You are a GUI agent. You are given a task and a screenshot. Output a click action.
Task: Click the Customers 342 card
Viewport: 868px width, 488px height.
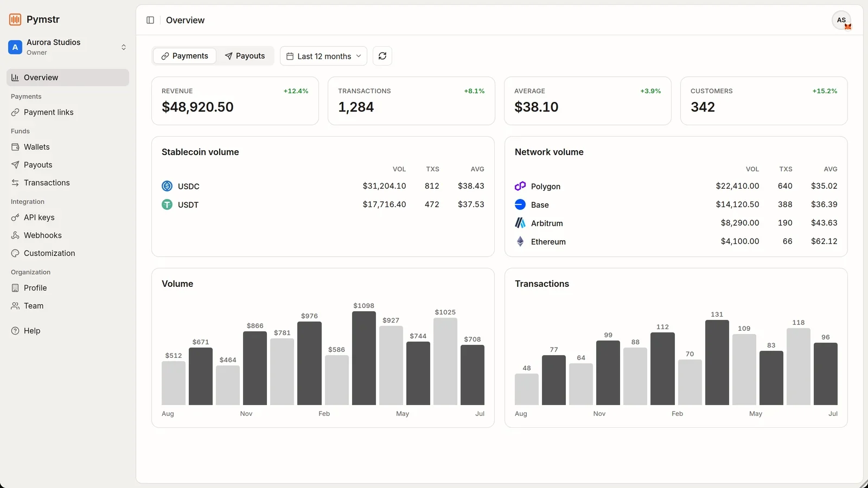[764, 101]
